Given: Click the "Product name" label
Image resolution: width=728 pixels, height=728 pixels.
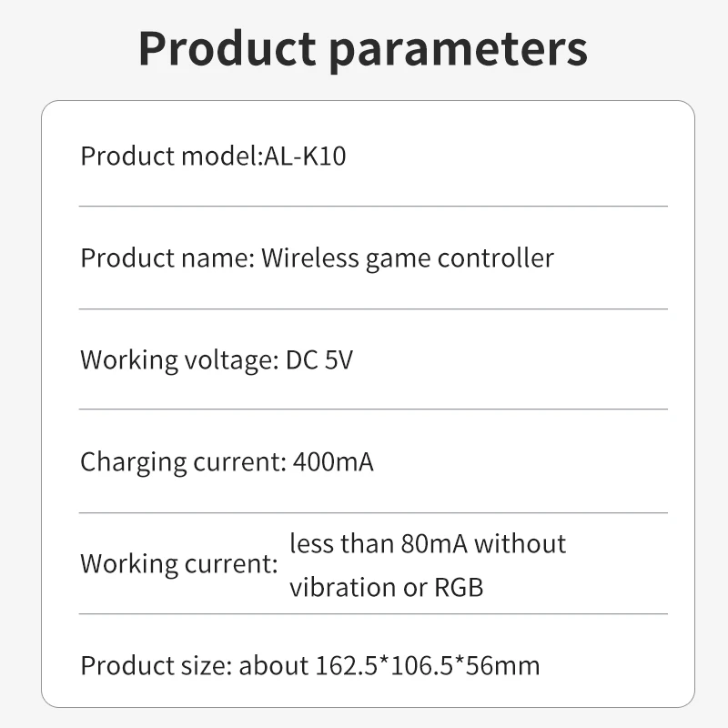Looking at the screenshot, I should 165,258.
